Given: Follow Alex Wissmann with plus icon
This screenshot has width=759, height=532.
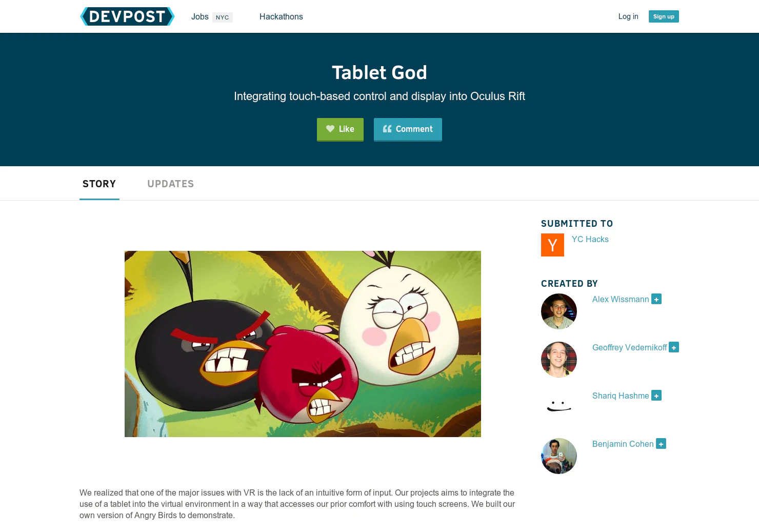Looking at the screenshot, I should tap(656, 299).
